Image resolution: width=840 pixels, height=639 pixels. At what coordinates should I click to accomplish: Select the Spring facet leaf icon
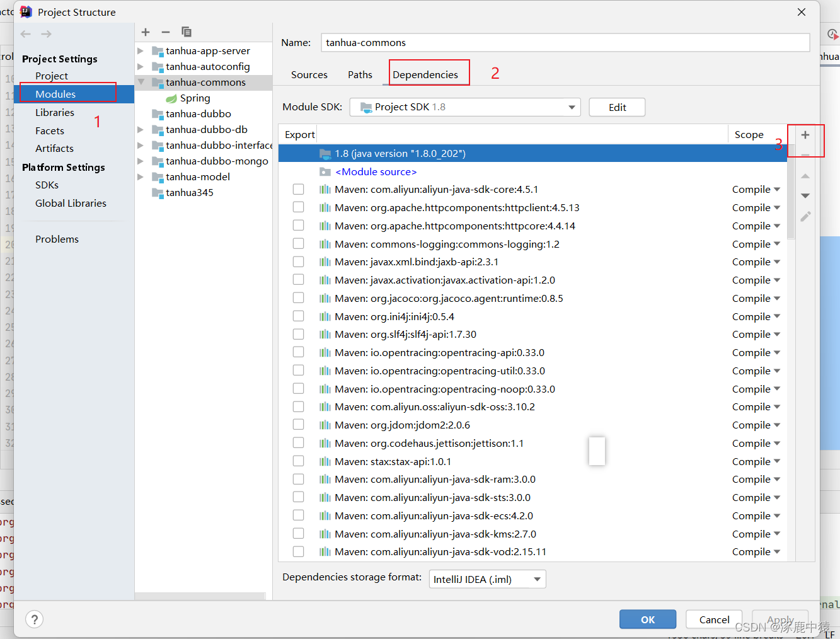click(171, 98)
